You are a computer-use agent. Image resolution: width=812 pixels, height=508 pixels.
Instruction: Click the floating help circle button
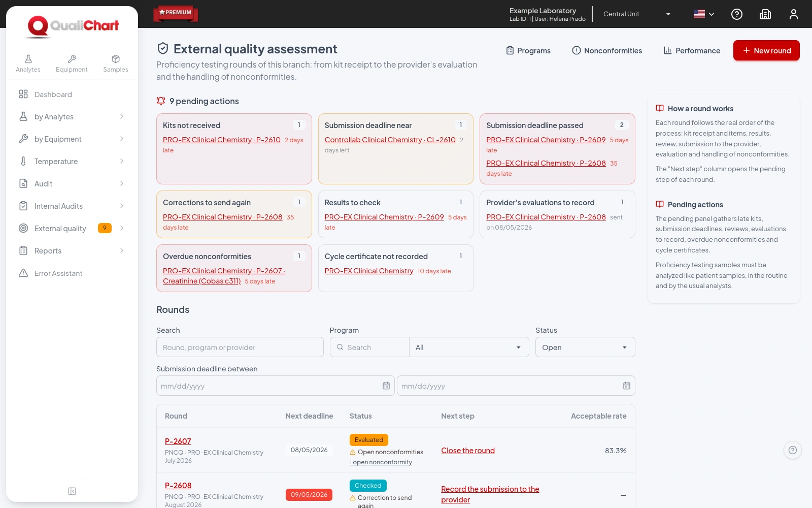click(x=793, y=450)
